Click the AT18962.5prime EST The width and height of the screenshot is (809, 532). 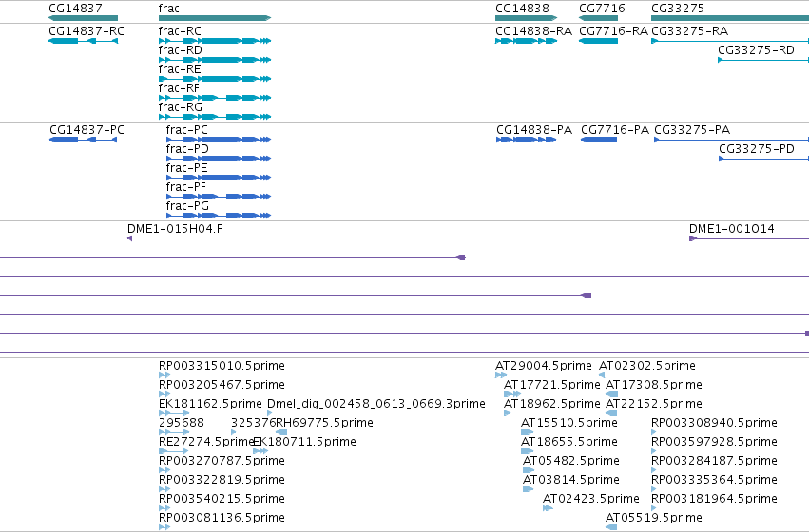(x=508, y=413)
